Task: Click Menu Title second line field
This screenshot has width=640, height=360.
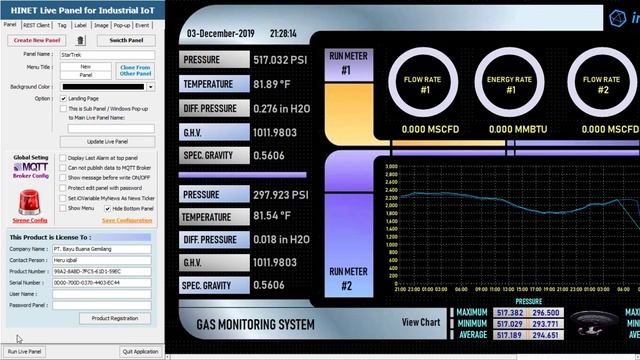Action: (86, 75)
